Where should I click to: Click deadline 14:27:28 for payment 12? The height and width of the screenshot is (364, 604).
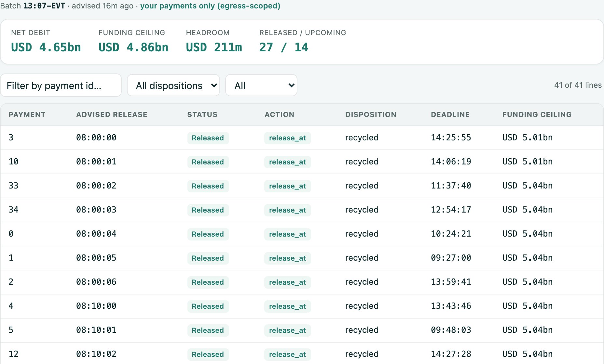pyautogui.click(x=451, y=354)
